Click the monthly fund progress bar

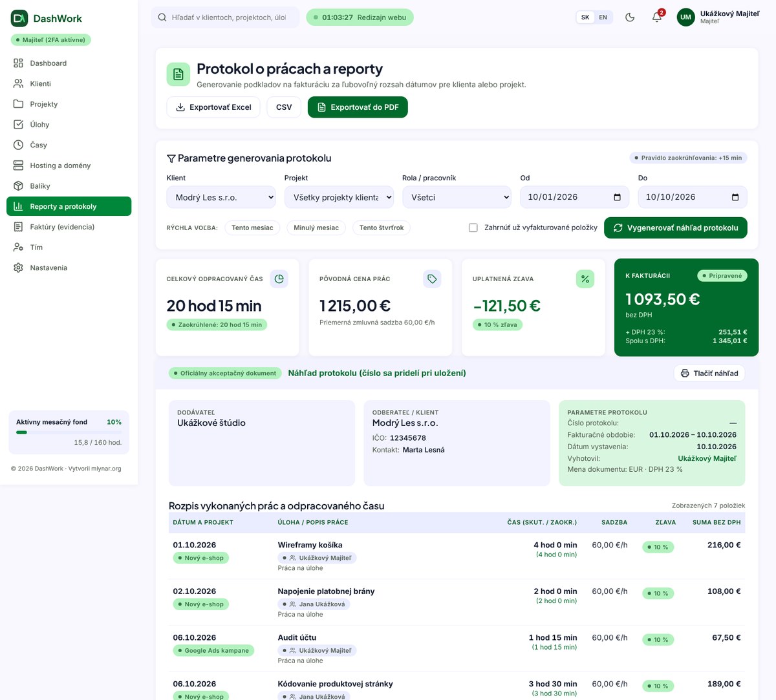click(69, 432)
